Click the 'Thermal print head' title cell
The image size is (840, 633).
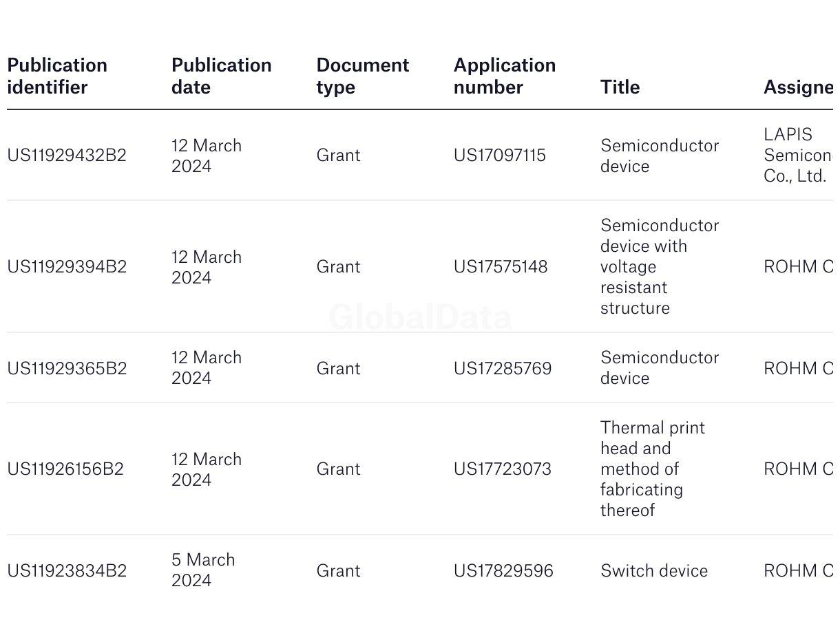652,469
